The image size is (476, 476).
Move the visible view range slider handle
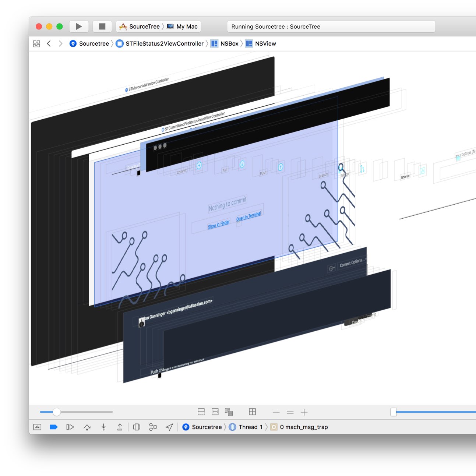click(x=394, y=412)
